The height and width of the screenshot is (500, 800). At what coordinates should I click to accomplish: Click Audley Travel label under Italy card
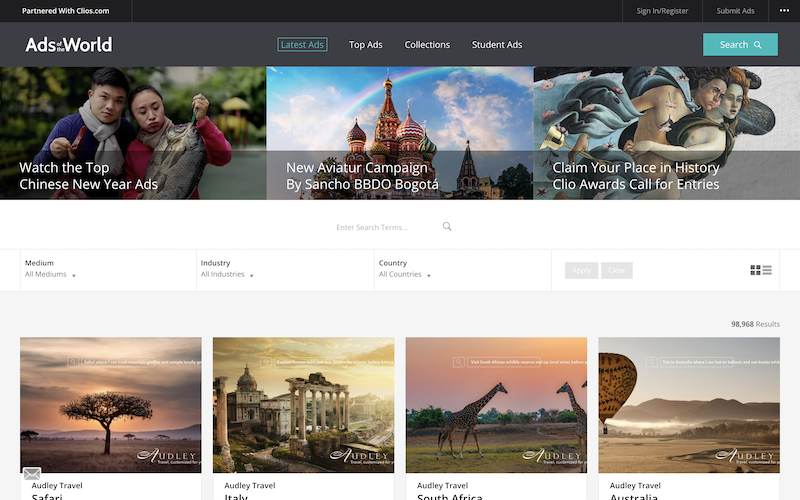pyautogui.click(x=249, y=486)
